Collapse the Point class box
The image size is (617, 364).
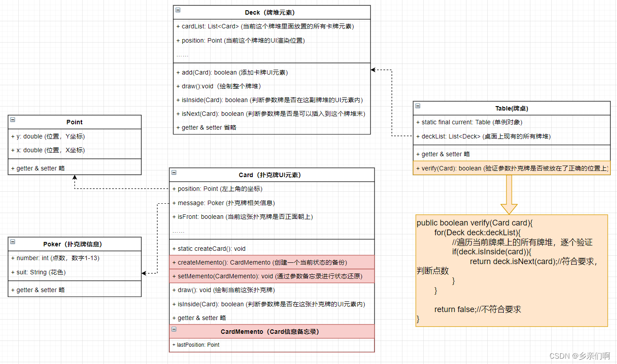point(13,119)
